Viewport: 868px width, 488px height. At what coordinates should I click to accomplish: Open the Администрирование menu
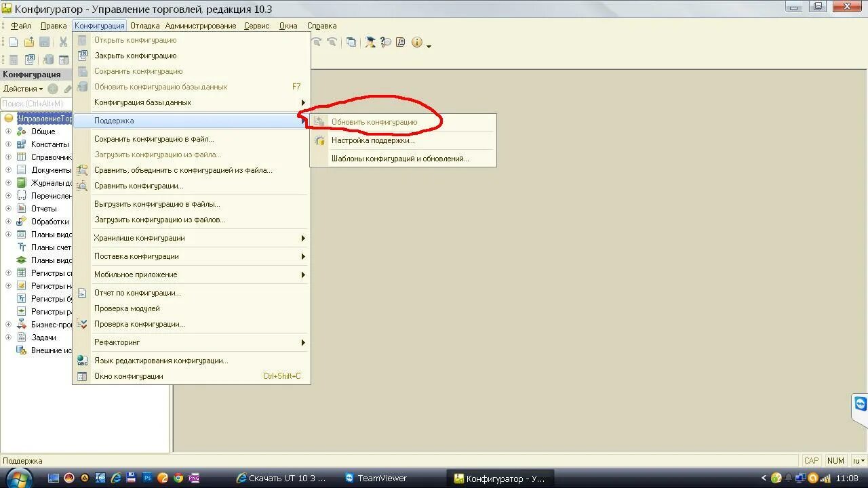[x=201, y=26]
